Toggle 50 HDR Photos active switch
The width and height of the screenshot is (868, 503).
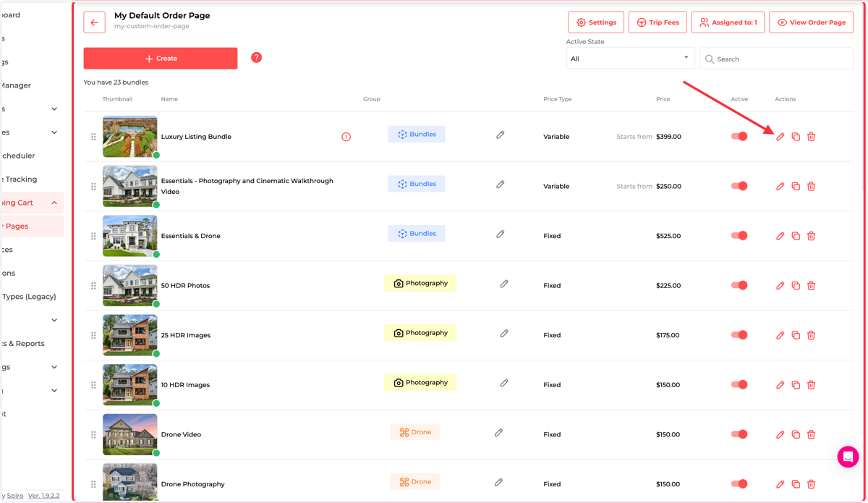click(739, 285)
